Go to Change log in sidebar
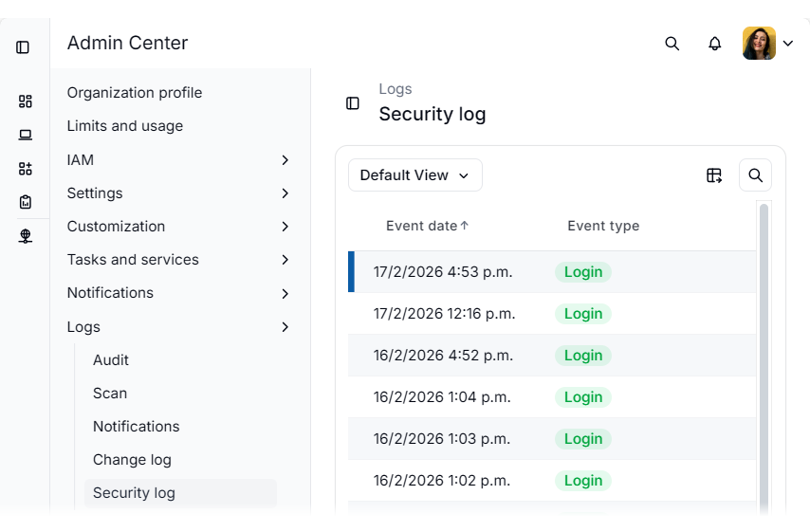This screenshot has height=532, width=810. [x=132, y=460]
